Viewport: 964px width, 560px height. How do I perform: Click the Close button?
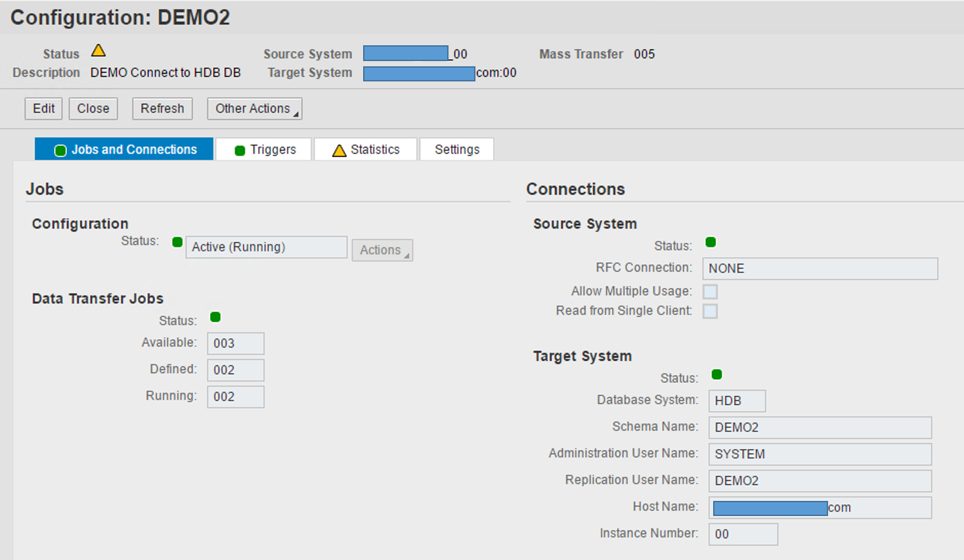coord(93,108)
